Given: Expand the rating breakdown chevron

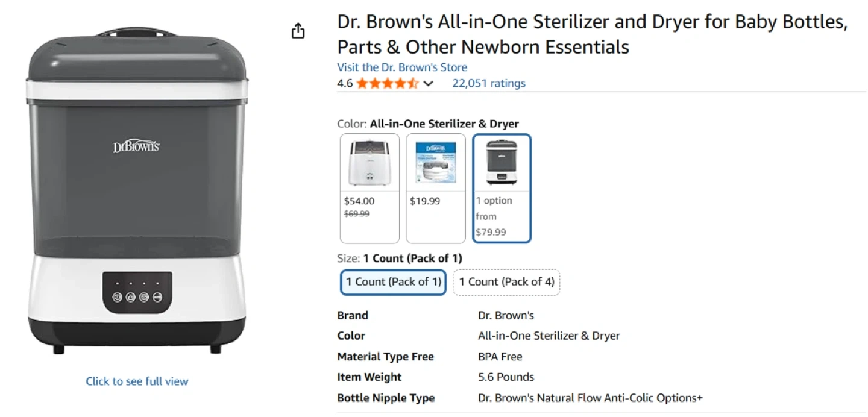Looking at the screenshot, I should 429,84.
